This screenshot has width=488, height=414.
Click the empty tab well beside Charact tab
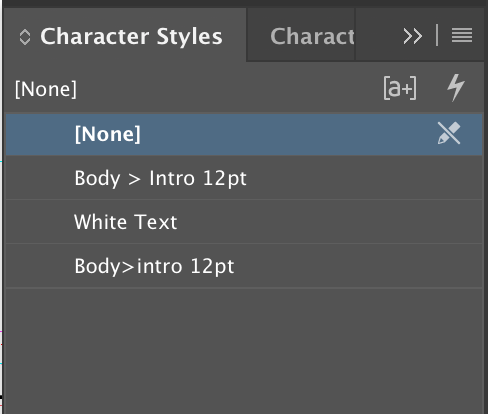point(377,35)
